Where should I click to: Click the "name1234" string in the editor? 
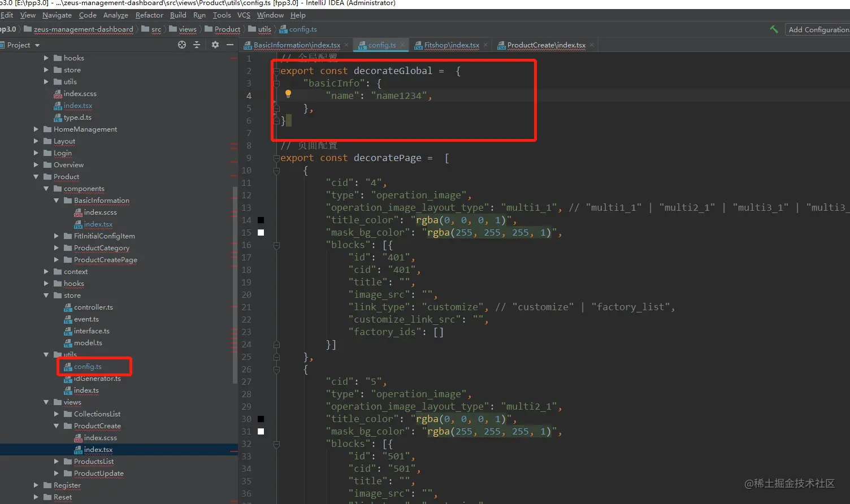pyautogui.click(x=398, y=96)
